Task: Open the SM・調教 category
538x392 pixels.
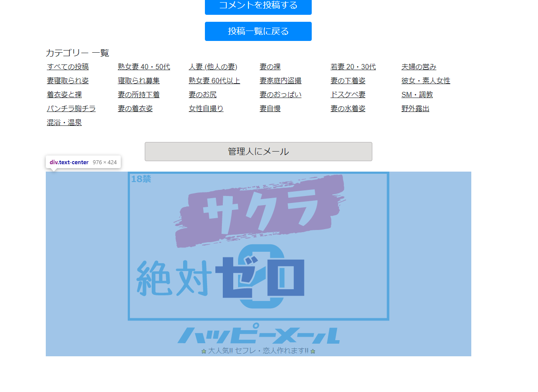Action: (x=417, y=95)
